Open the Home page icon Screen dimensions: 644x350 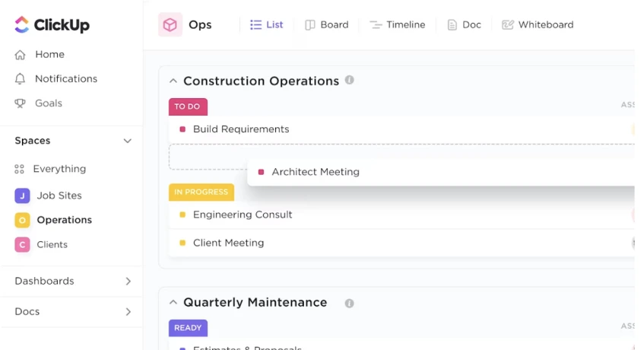(x=21, y=55)
